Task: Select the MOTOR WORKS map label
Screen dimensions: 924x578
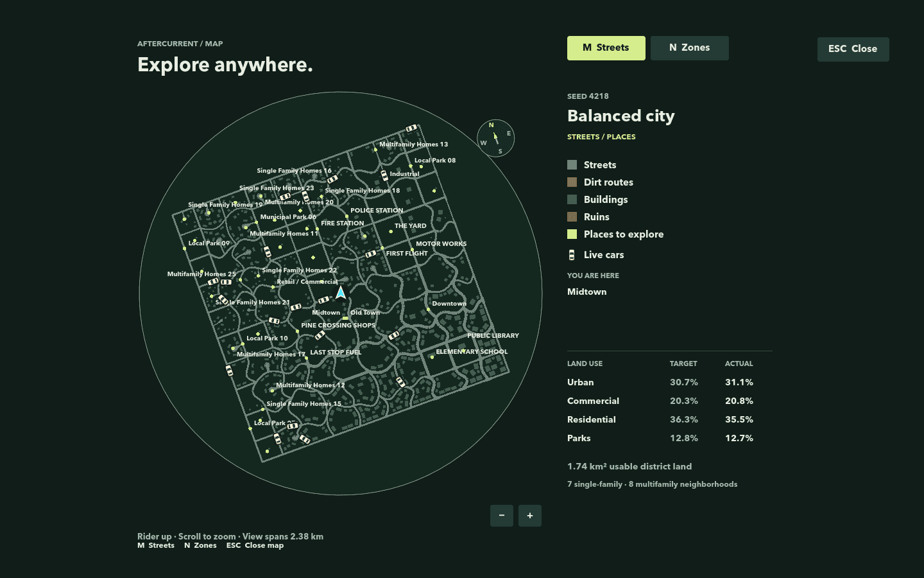Action: pos(441,244)
